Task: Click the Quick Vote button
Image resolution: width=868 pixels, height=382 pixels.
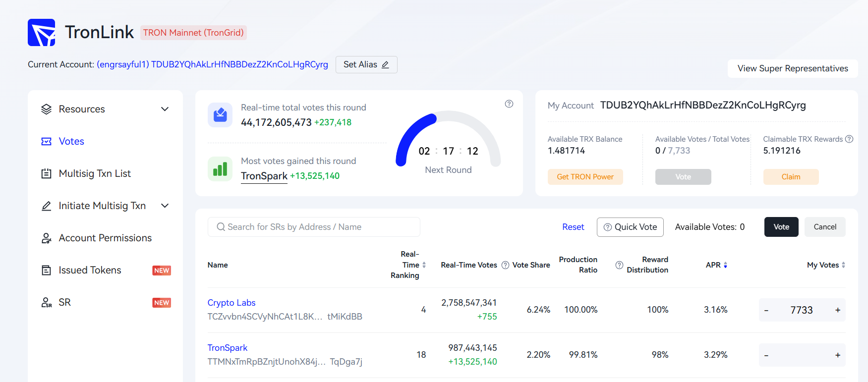Action: click(x=630, y=227)
